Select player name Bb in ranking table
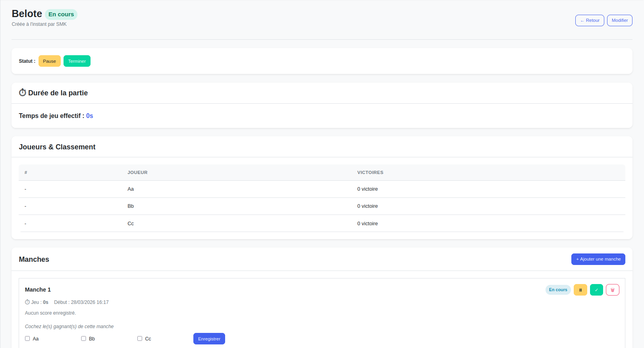The height and width of the screenshot is (348, 644). (x=131, y=206)
